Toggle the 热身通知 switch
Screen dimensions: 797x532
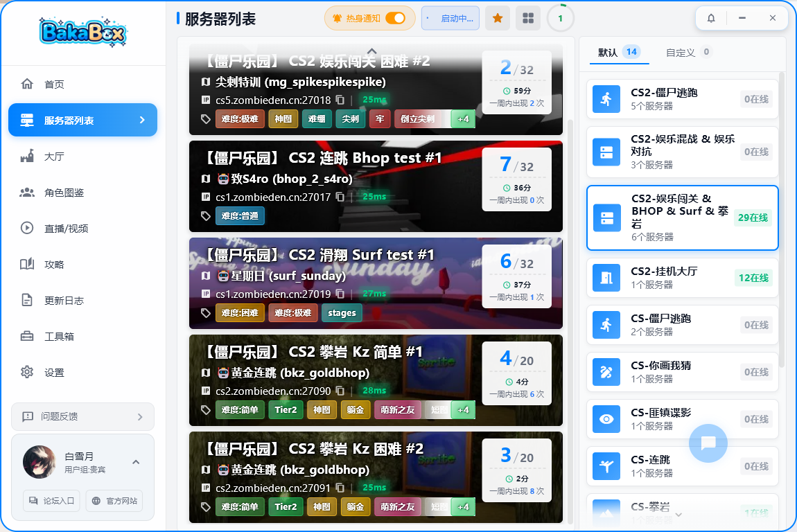tap(396, 18)
